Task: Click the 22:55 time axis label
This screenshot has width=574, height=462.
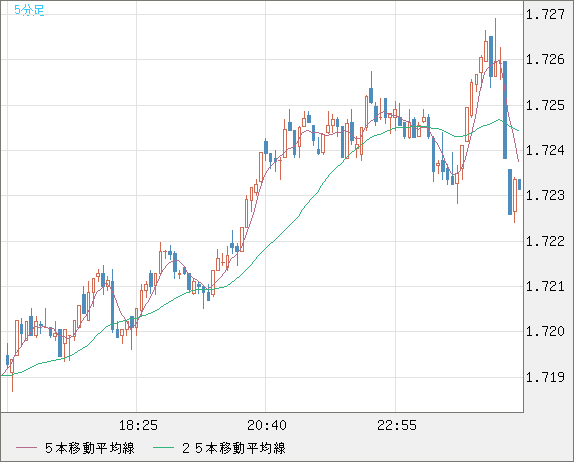Action: coord(397,425)
